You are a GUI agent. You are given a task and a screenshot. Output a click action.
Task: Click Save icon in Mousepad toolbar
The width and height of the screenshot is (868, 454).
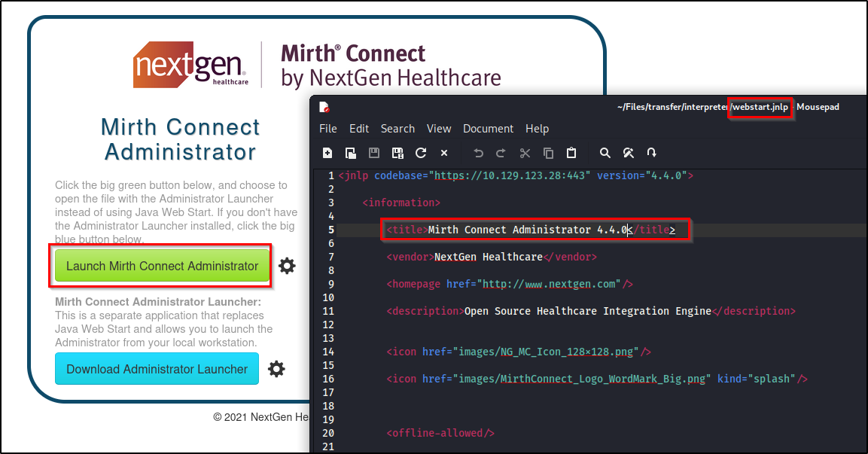374,153
